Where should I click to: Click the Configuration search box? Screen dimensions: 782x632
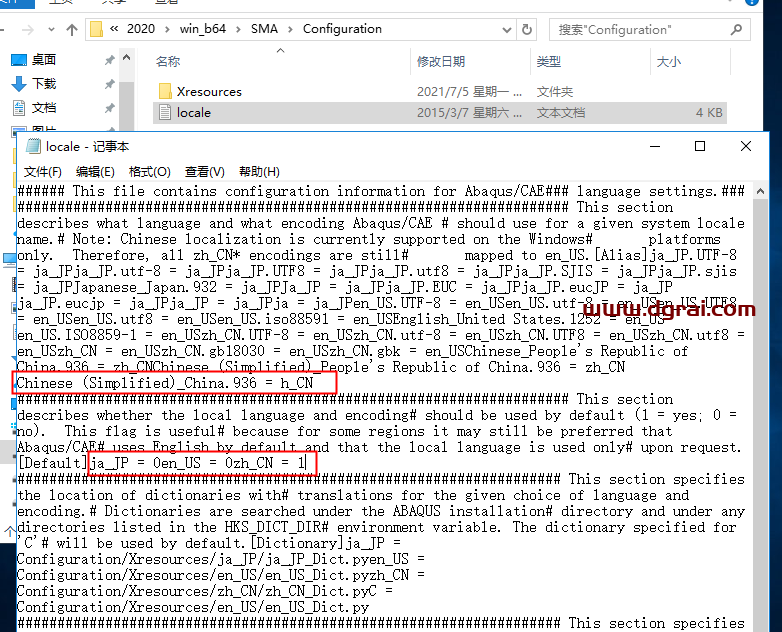[650, 29]
